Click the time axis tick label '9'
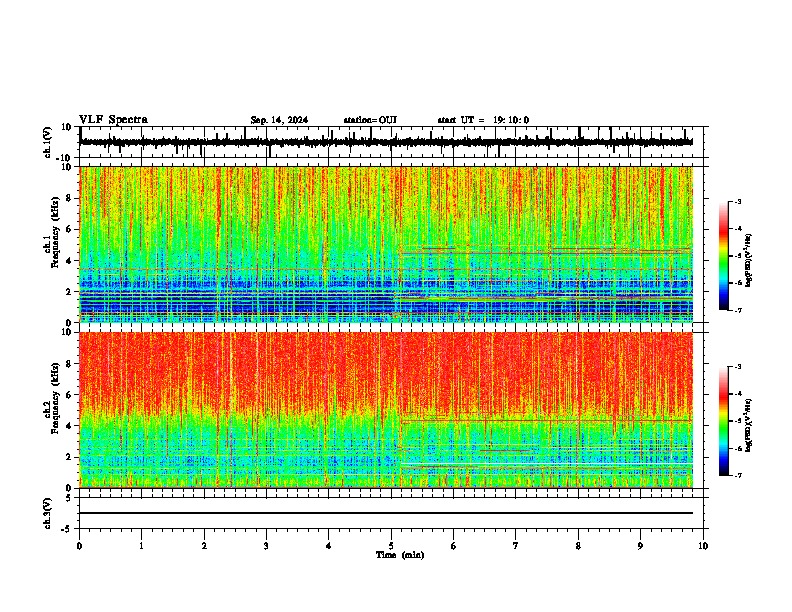Screen dimensions: 792x612 click(x=640, y=546)
